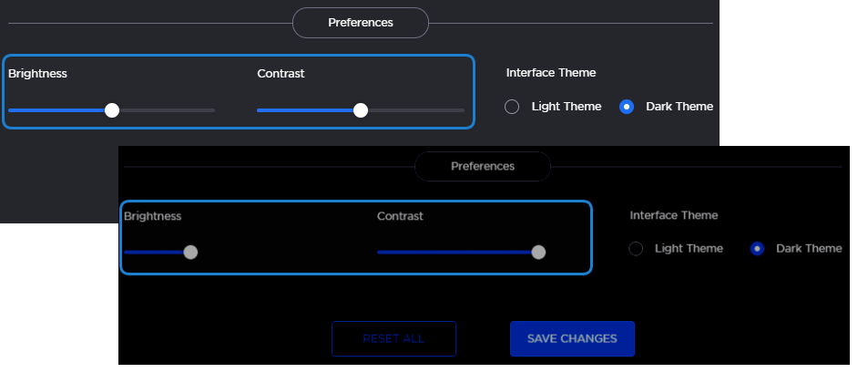Select Light Theme radio in the darker lower panel
The width and height of the screenshot is (868, 383).
click(x=636, y=248)
